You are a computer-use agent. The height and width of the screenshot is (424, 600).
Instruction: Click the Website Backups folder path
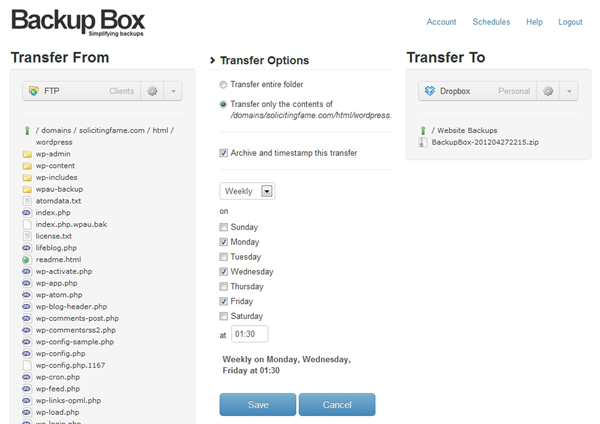467,130
